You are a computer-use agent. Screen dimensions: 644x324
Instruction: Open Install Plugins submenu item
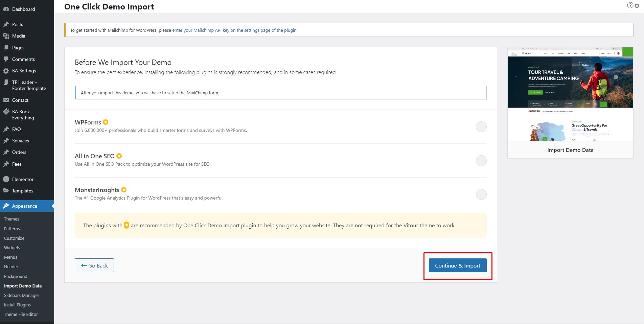coord(17,305)
